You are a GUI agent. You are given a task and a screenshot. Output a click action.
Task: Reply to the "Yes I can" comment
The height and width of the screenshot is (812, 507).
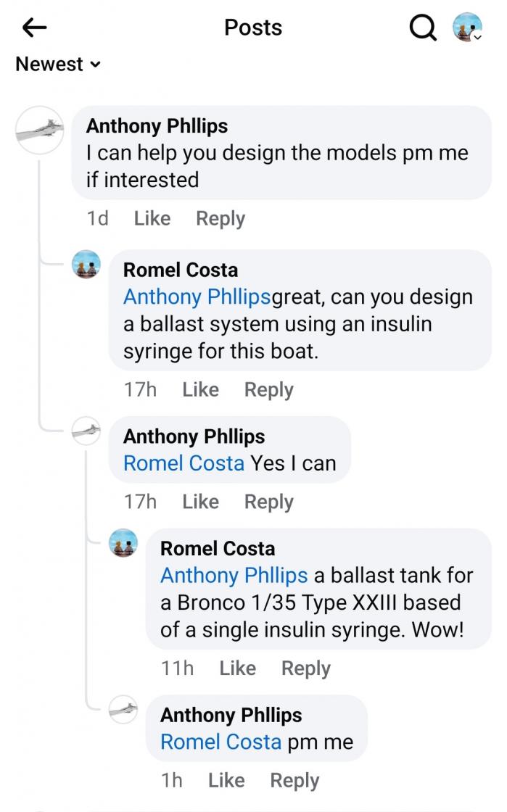[268, 502]
